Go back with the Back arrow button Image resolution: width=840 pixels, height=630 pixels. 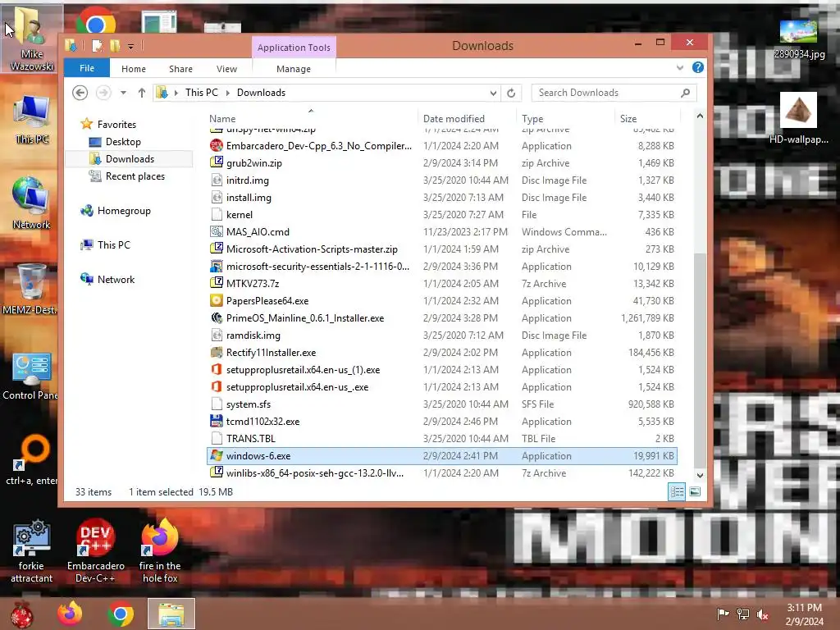[x=80, y=93]
